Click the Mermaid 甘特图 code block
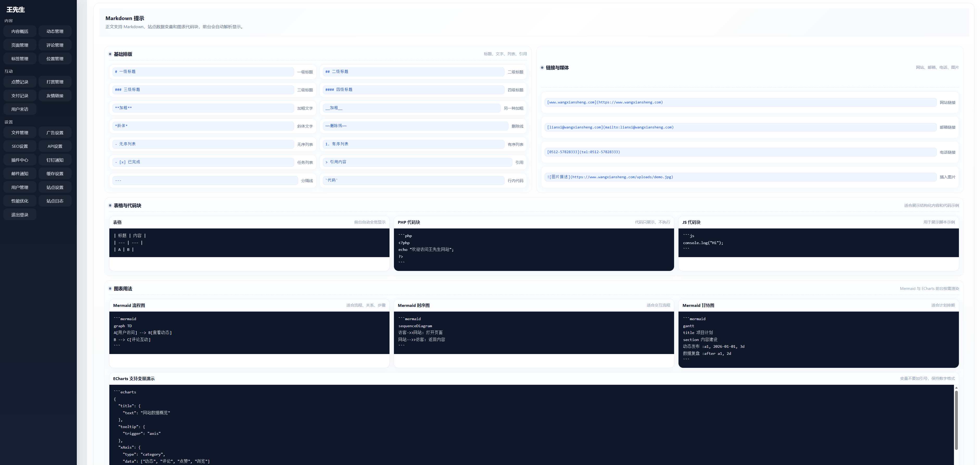Viewport: 980px width, 465px height. (x=818, y=339)
